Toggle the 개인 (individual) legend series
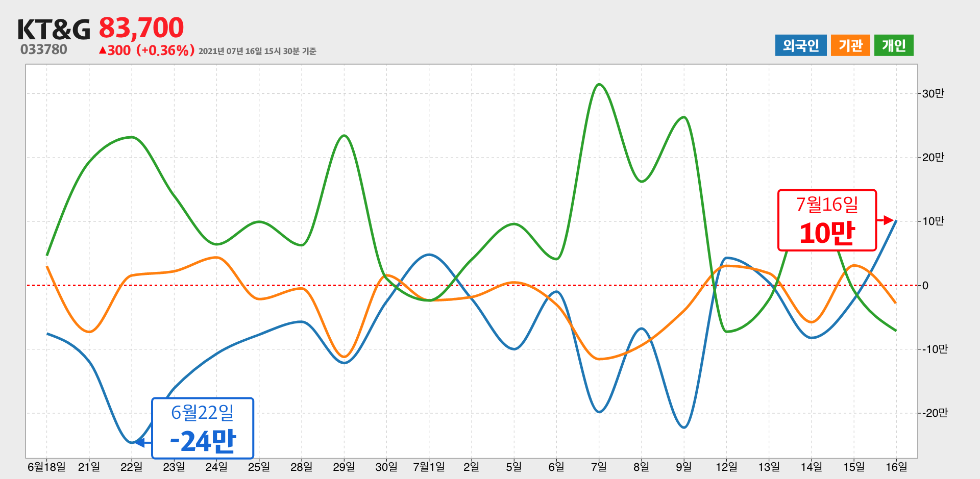Screen dimensions: 980x479 894,45
